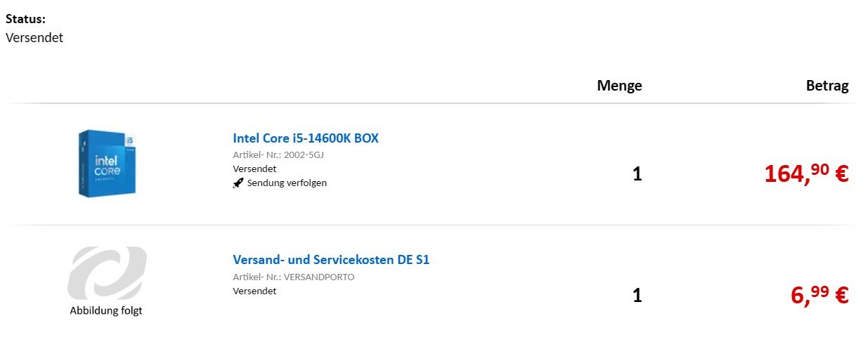Click the i5 badge on the product box image
Image resolution: width=868 pixels, height=342 pixels.
[x=129, y=140]
